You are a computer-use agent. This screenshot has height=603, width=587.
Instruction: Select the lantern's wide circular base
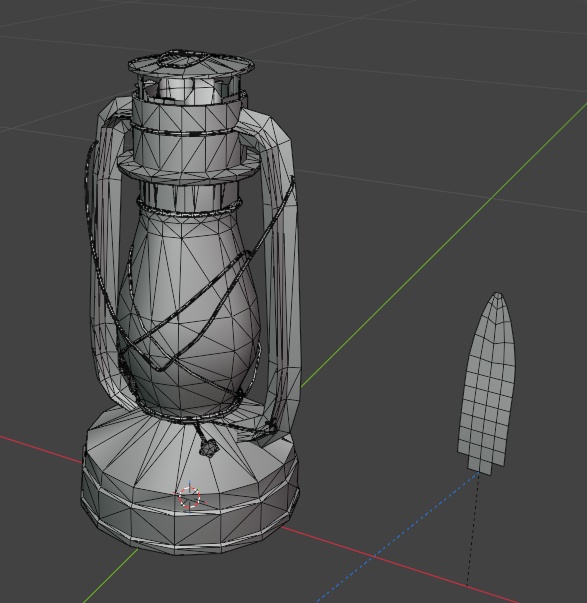click(x=190, y=481)
